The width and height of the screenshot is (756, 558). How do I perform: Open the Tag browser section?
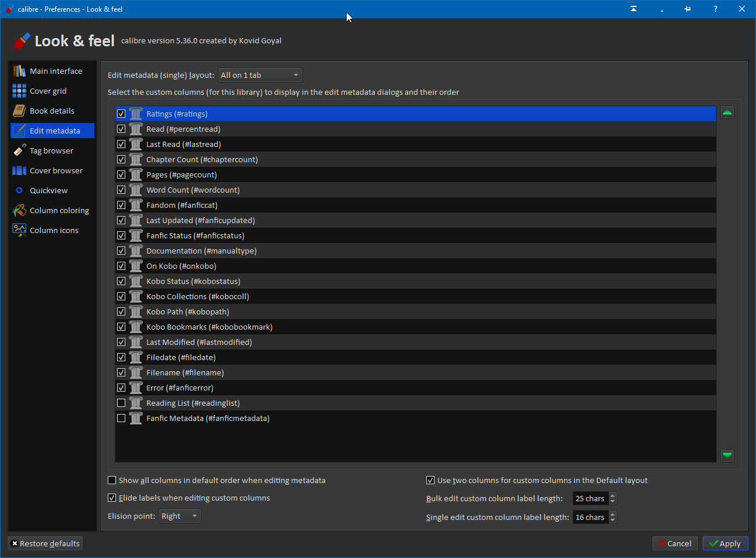tap(52, 150)
